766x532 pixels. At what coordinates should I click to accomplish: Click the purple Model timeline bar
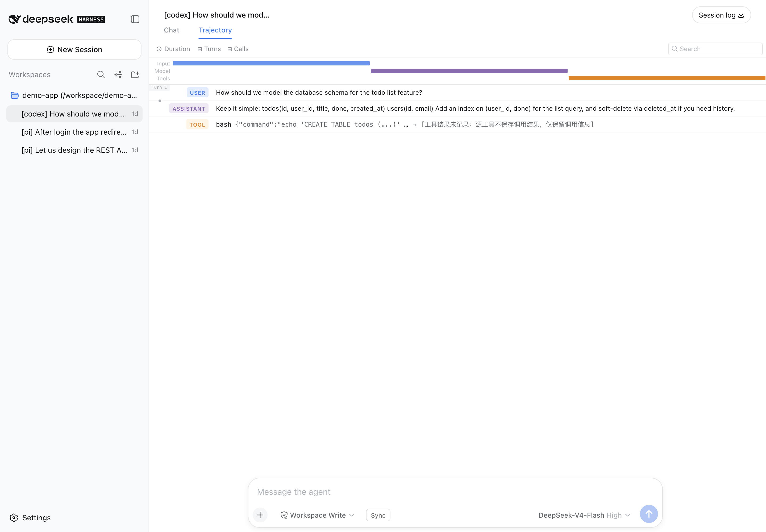pyautogui.click(x=469, y=71)
